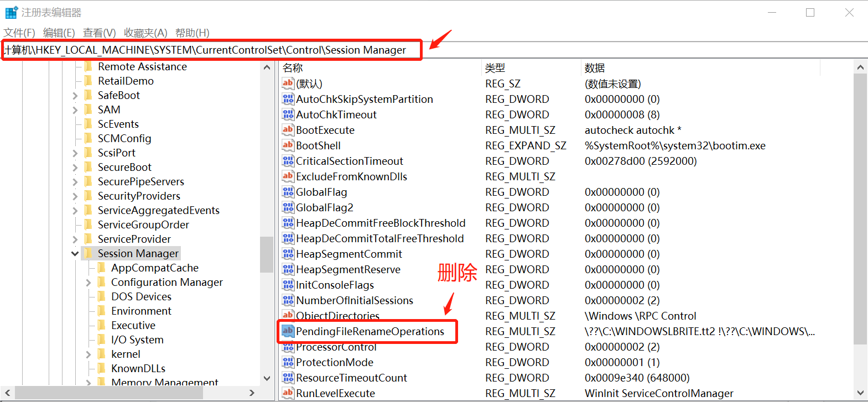Click the tree pane vertical scrollbar thumb

click(267, 254)
